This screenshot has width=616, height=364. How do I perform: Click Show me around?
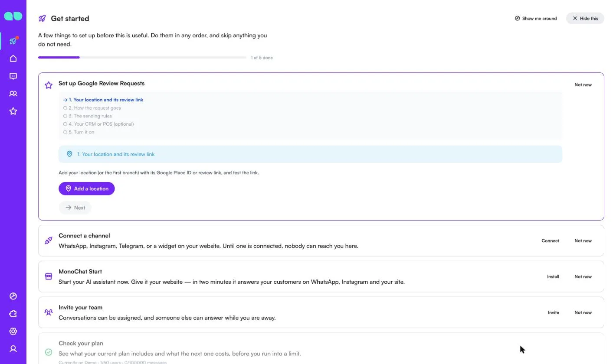coord(536,18)
